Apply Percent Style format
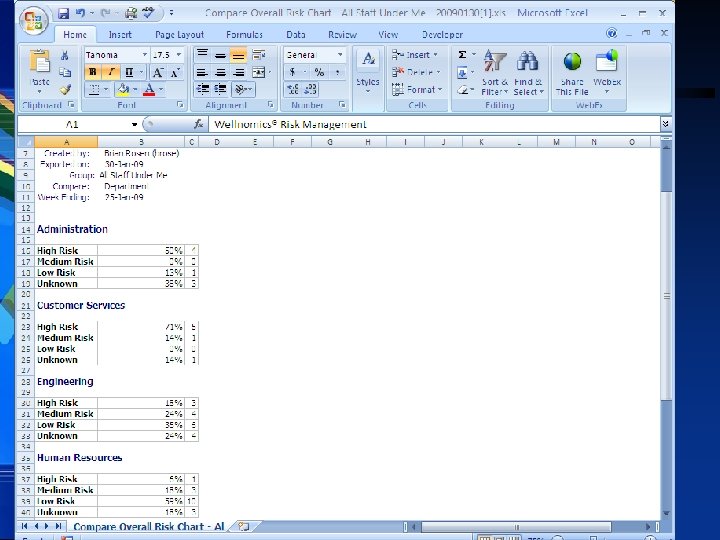 (x=319, y=72)
